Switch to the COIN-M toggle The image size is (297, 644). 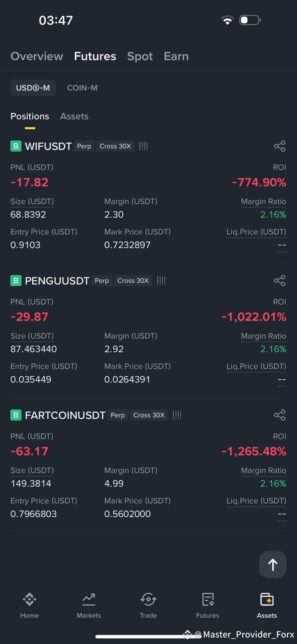pyautogui.click(x=82, y=88)
